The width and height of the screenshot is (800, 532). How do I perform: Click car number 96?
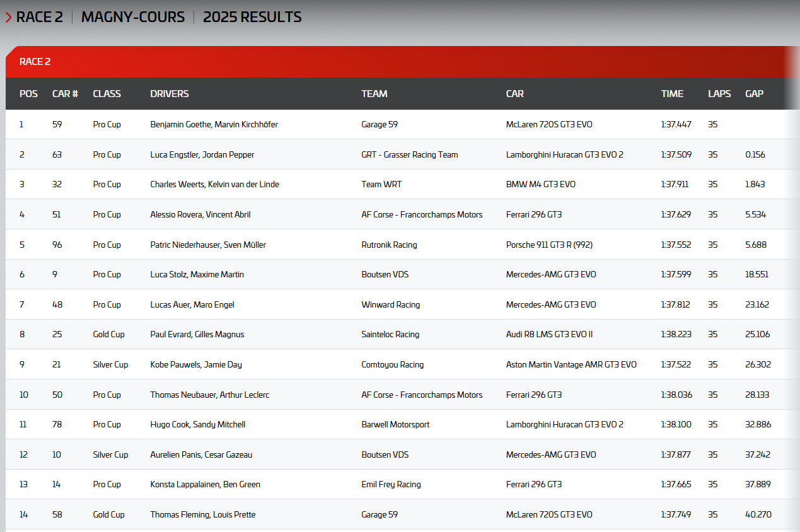[x=57, y=245]
